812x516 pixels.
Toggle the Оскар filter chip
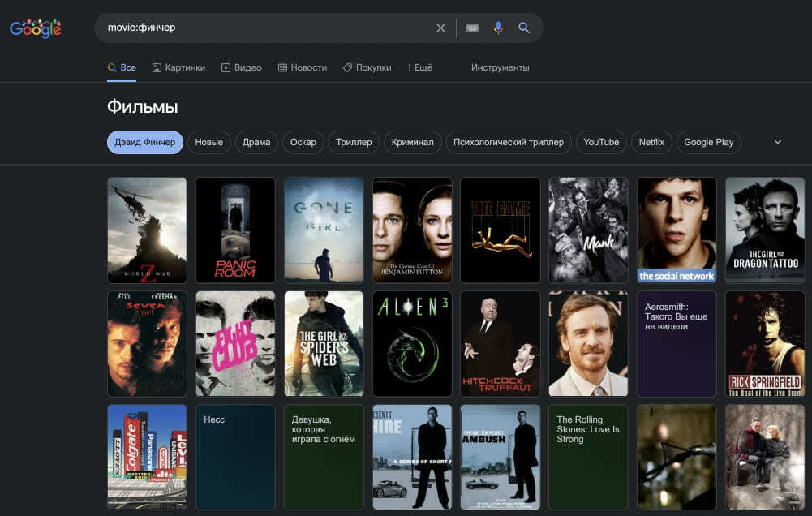coord(303,143)
